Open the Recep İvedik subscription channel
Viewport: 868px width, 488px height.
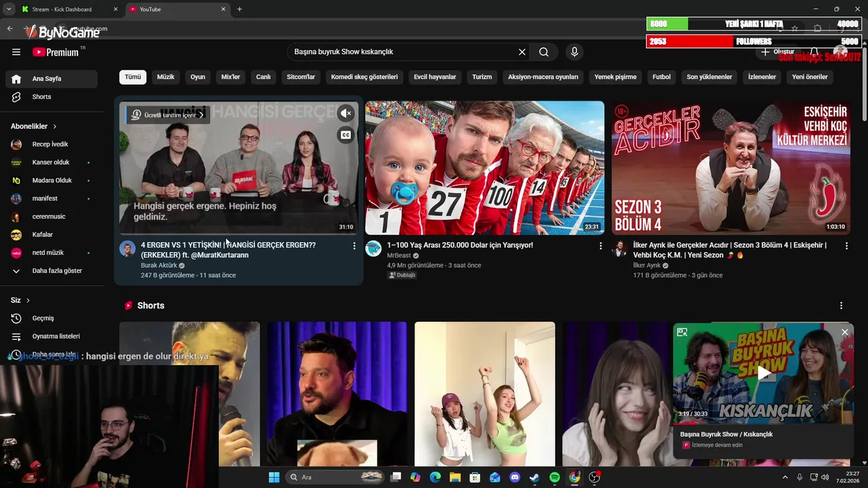(x=52, y=144)
